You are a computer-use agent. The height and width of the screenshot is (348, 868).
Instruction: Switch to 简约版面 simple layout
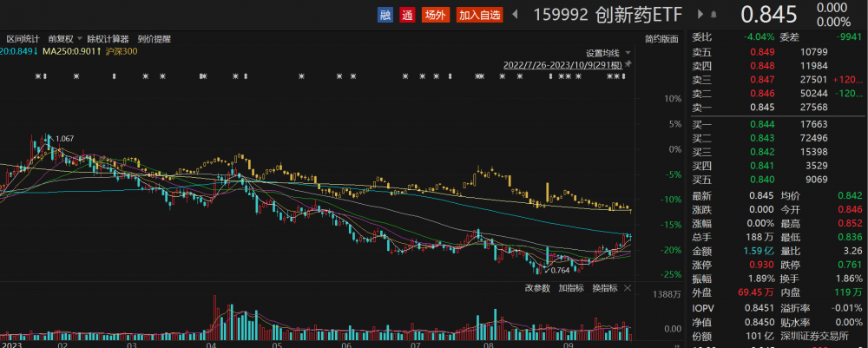[661, 39]
